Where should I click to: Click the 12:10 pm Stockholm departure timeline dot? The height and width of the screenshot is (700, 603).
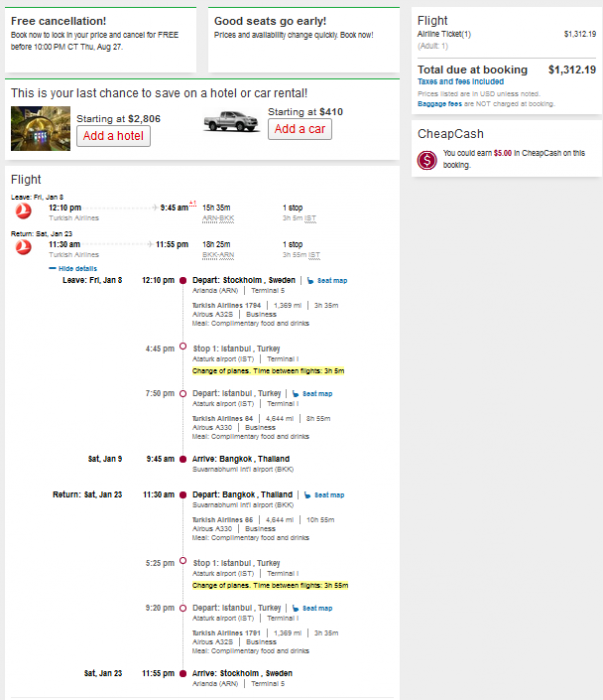182,280
